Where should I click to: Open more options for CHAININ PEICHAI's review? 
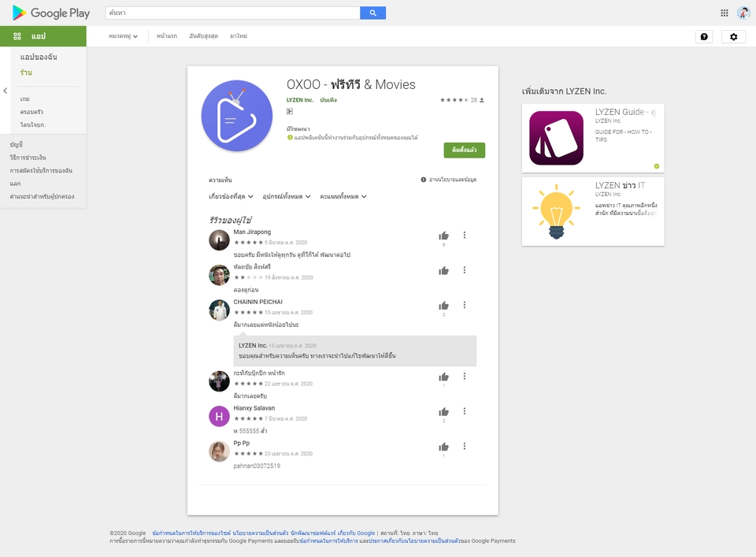point(465,305)
